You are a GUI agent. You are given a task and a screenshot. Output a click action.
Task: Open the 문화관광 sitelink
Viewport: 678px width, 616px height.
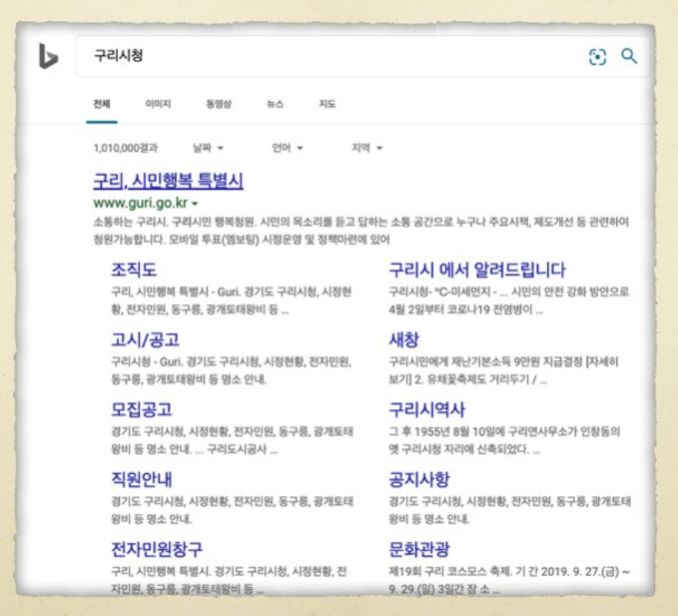(419, 549)
